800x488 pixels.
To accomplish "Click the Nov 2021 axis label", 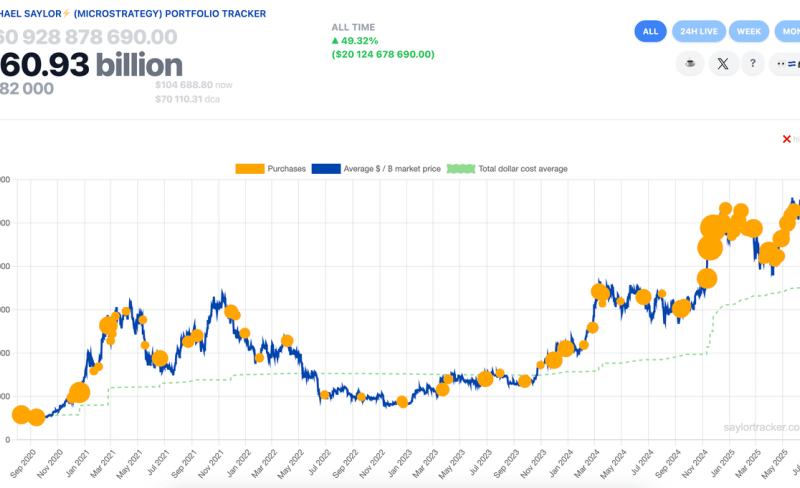I will click(x=211, y=463).
